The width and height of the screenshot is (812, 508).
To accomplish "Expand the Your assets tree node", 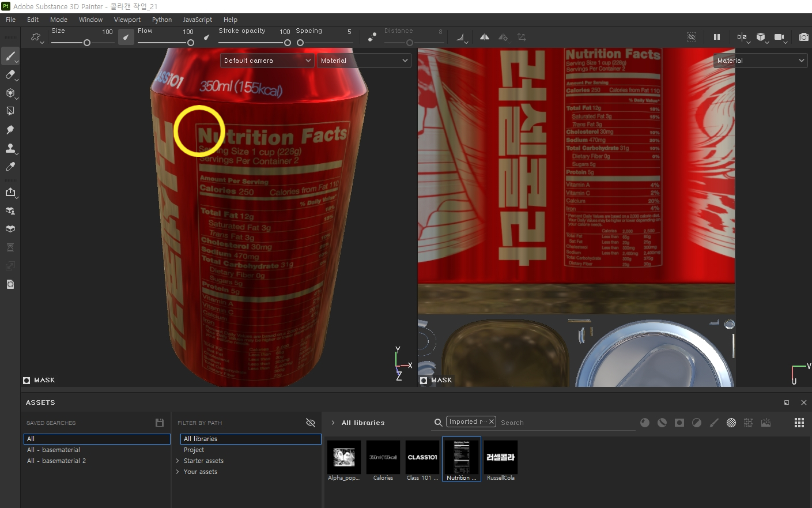I will 177,472.
